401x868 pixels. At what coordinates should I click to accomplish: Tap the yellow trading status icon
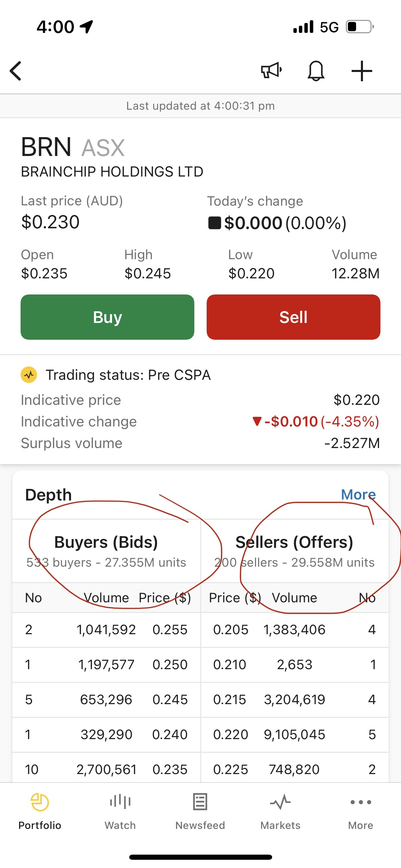click(29, 375)
